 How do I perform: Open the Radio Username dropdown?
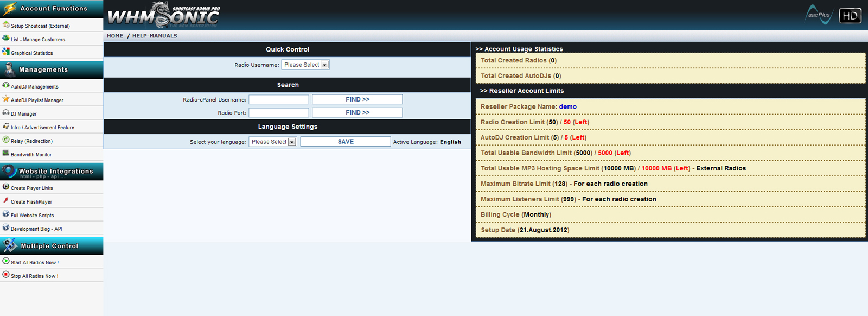point(305,65)
